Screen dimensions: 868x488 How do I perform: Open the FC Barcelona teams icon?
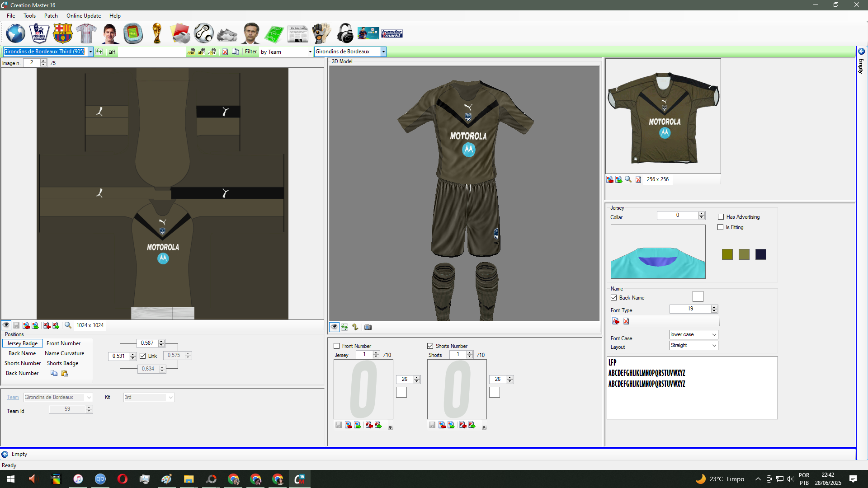pyautogui.click(x=63, y=33)
